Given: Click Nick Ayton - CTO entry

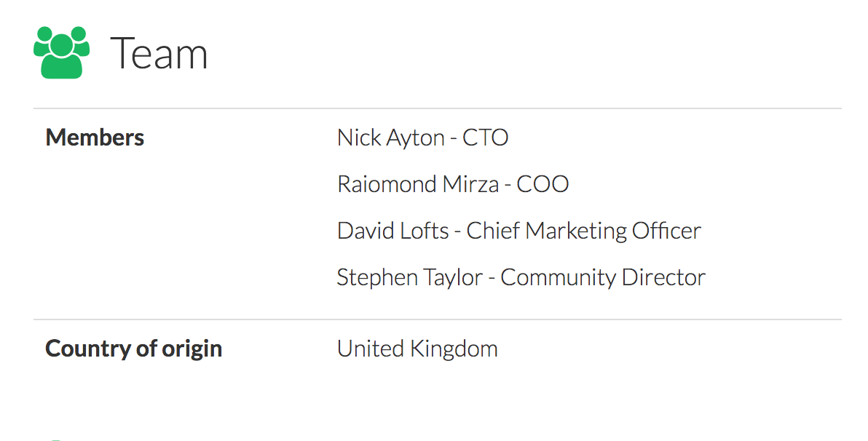Looking at the screenshot, I should point(423,138).
